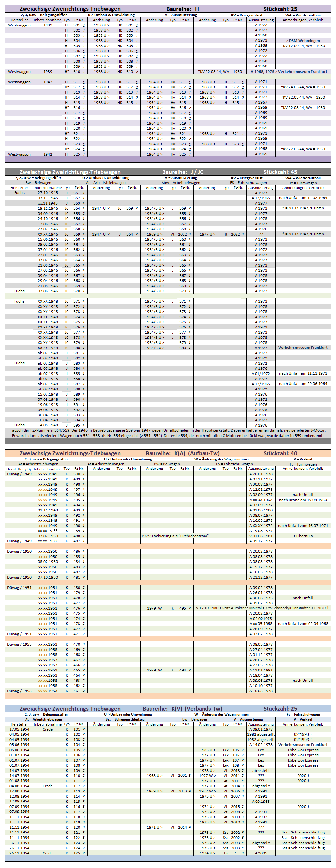Click the '> Oberaula' remark cell
336x868 pixels.
click(x=303, y=536)
